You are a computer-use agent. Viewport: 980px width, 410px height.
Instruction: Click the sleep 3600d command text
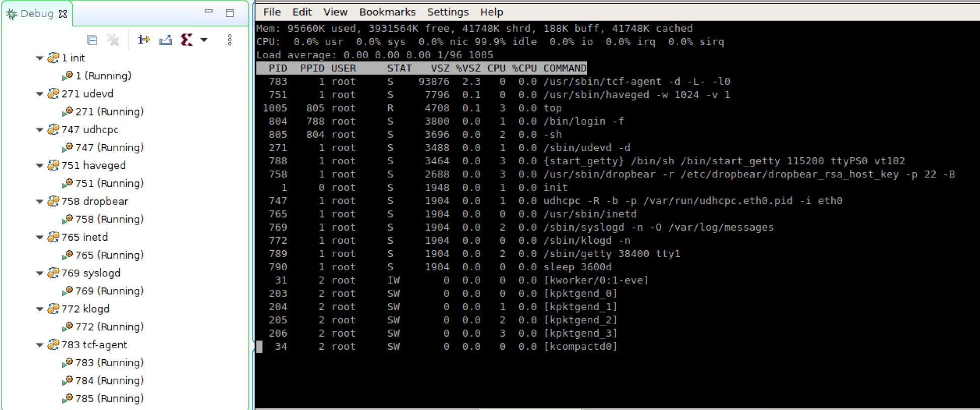point(577,267)
